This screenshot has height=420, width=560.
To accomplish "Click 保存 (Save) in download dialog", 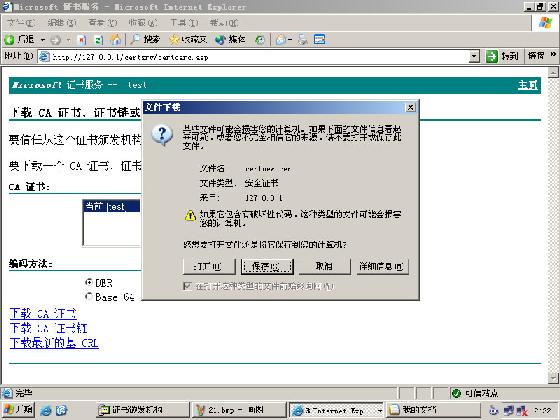I will (267, 266).
